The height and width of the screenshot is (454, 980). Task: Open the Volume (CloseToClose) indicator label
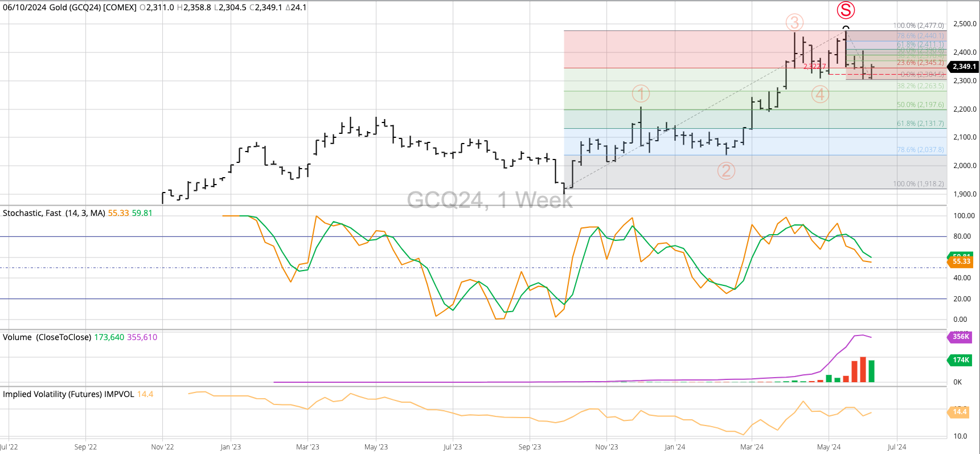pyautogui.click(x=47, y=337)
